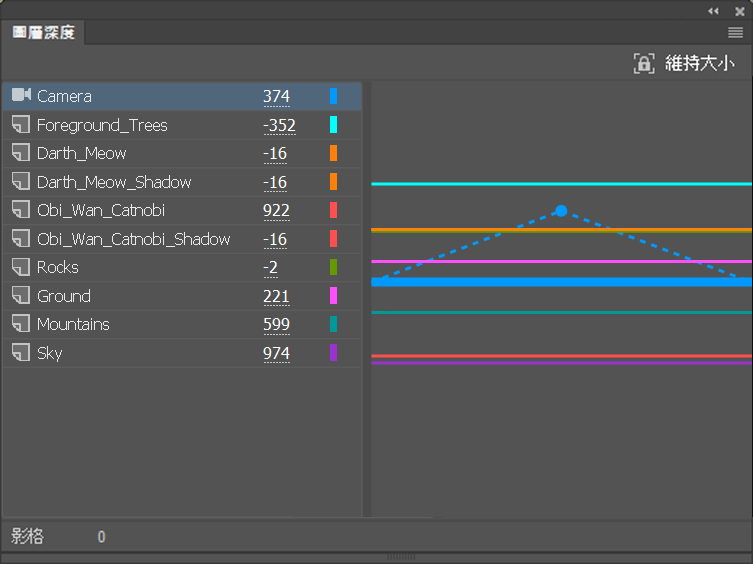Click the Mountains layer icon
Image resolution: width=753 pixels, height=564 pixels.
21,324
